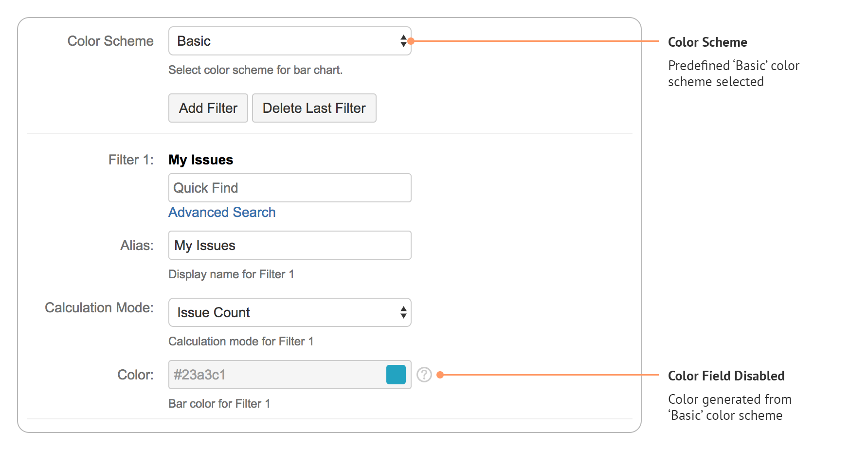Click the disabled #23a3c1 color field
Viewport: 868px width, 450px height.
pyautogui.click(x=272, y=375)
